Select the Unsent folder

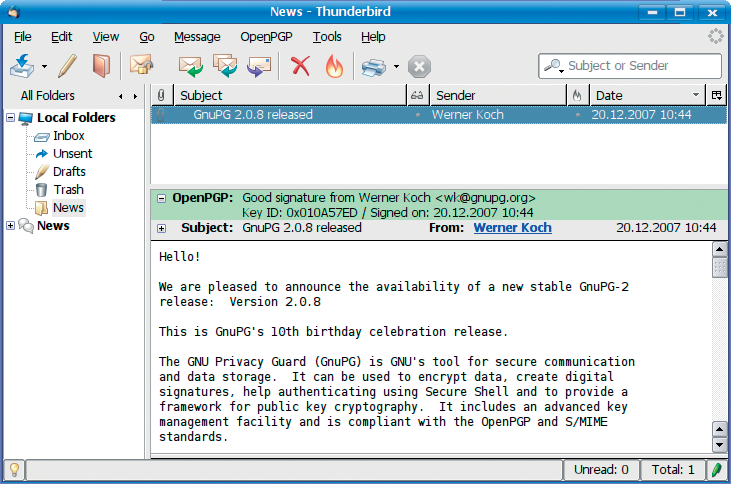73,153
